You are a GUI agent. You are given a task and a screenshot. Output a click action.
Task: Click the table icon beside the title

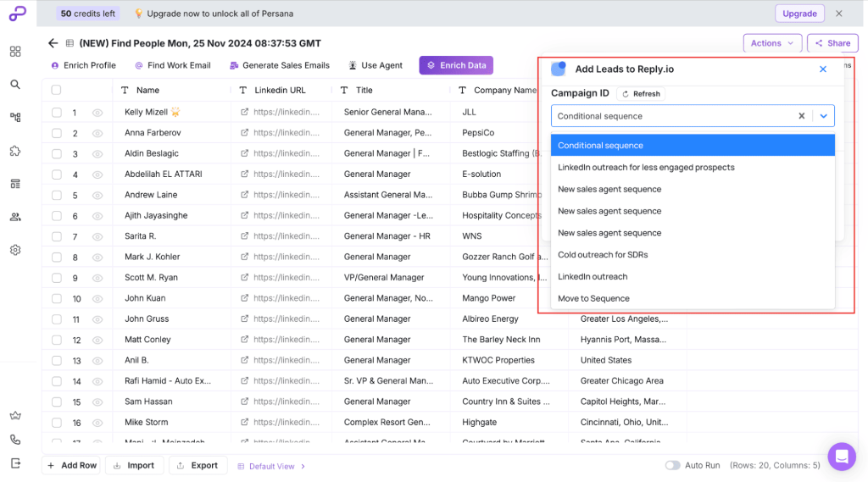click(70, 43)
